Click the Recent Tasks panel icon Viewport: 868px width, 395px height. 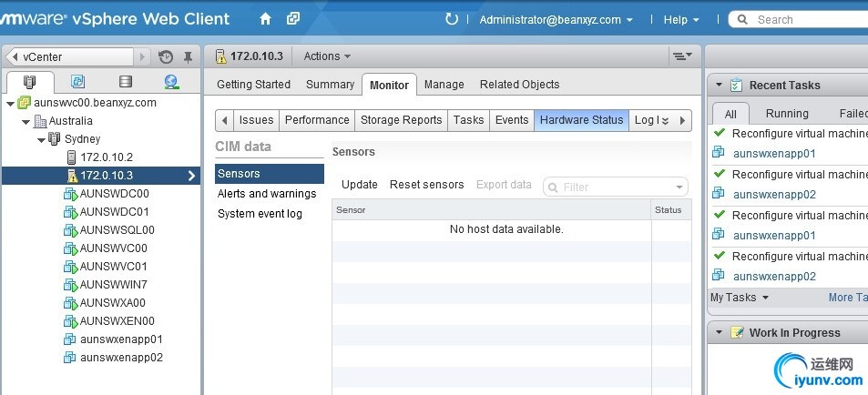click(x=736, y=86)
